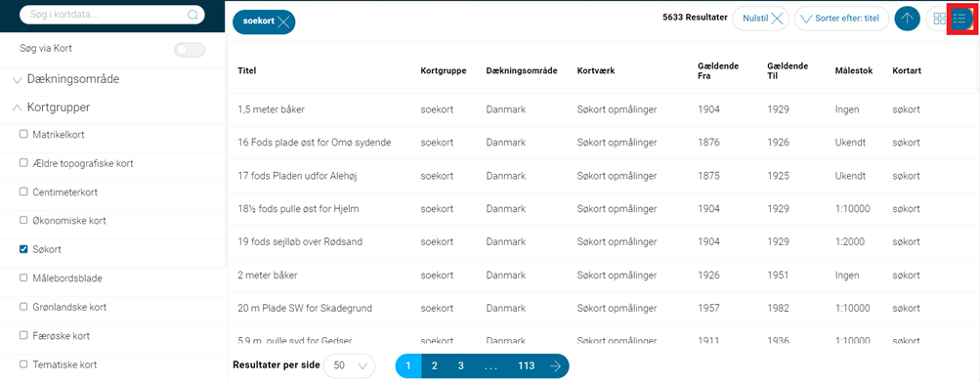Open the results per page dropdown
This screenshot has width=980, height=382.
pyautogui.click(x=350, y=366)
